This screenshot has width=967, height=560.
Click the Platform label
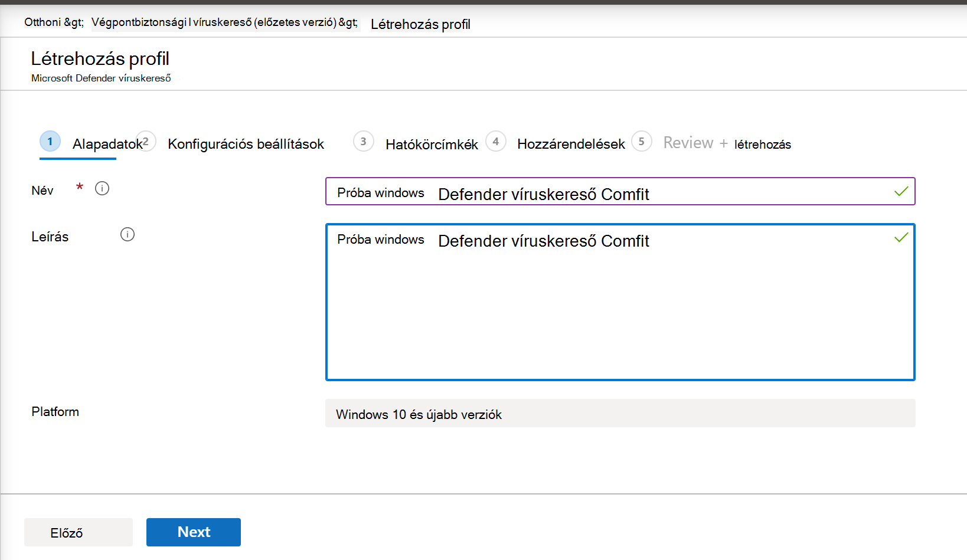pos(55,412)
